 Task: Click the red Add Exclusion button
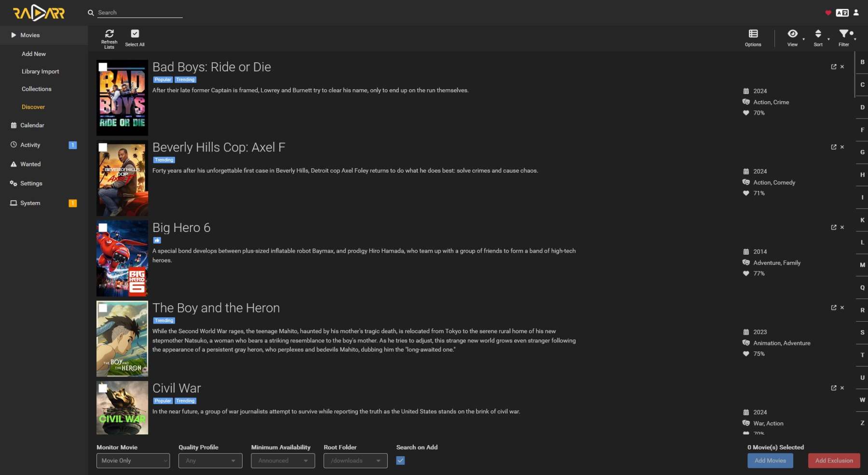pyautogui.click(x=834, y=461)
